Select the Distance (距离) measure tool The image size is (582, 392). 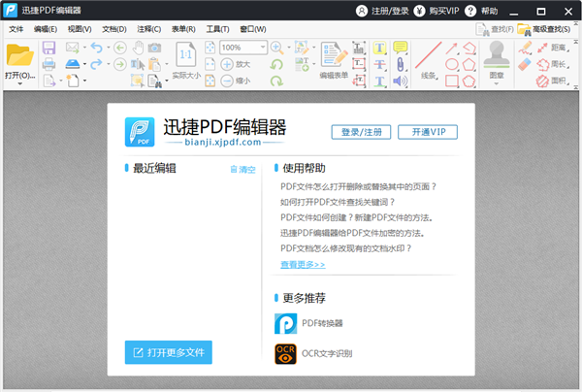pyautogui.click(x=553, y=48)
